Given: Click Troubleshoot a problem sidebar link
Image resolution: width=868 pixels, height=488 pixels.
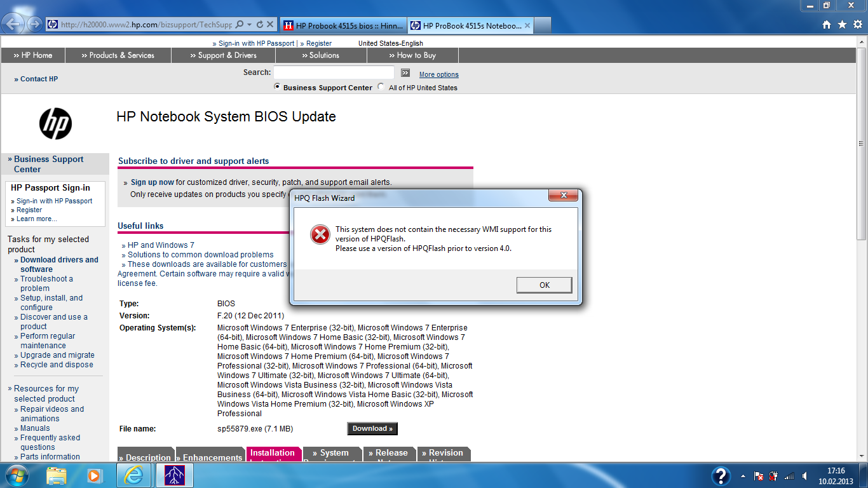Looking at the screenshot, I should (46, 283).
